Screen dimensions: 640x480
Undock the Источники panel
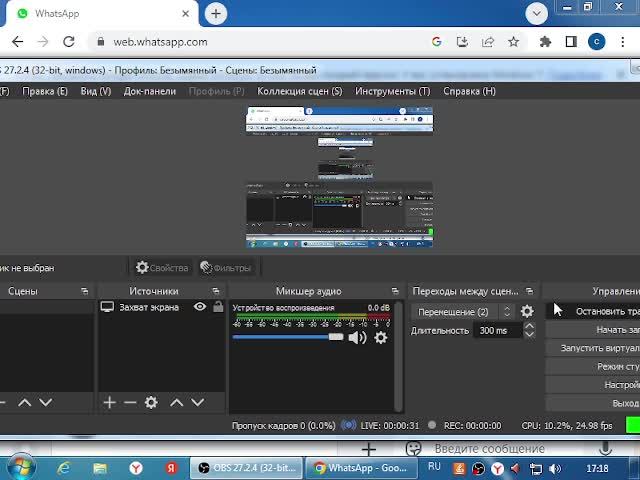(x=216, y=291)
